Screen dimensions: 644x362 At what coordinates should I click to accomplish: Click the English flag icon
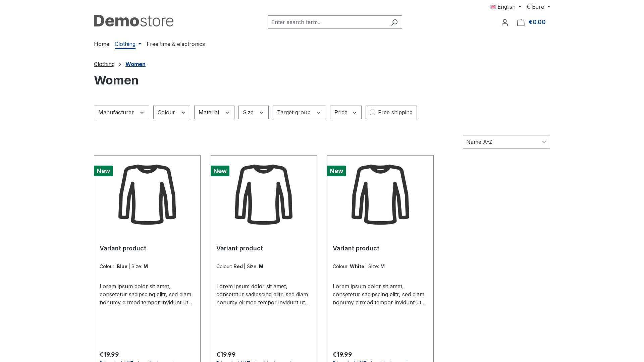coord(493,7)
